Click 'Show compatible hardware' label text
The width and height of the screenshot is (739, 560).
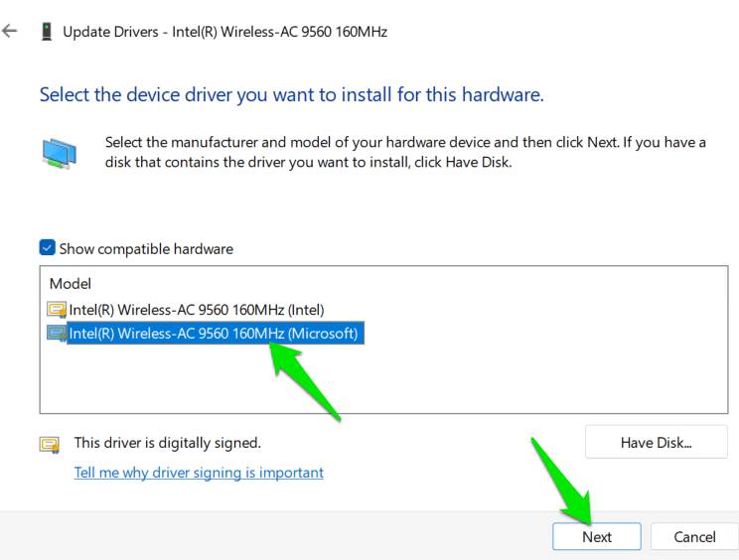tap(146, 248)
